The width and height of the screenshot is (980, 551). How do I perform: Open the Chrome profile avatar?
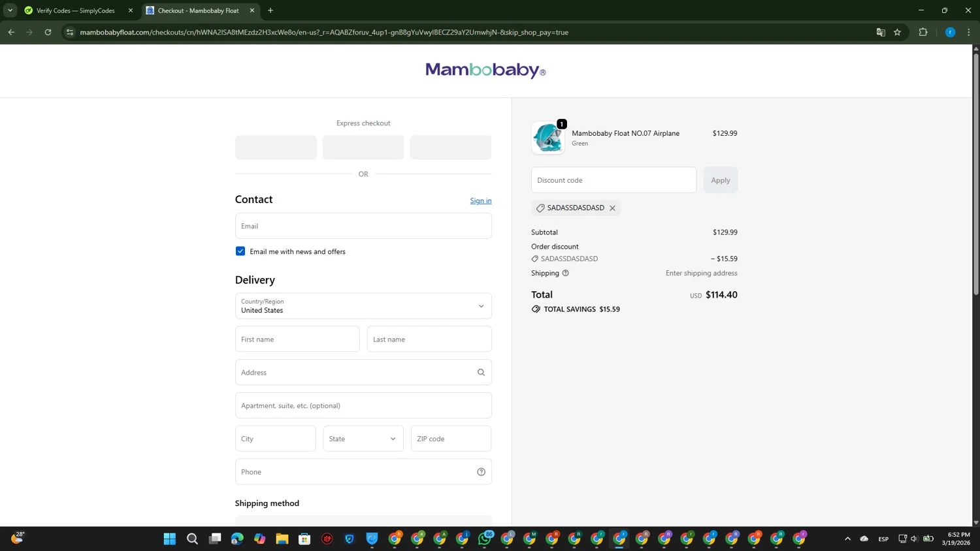950,32
